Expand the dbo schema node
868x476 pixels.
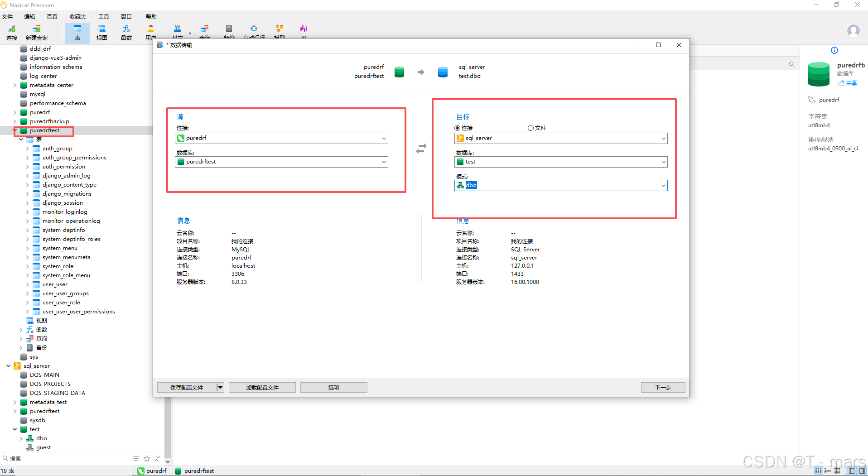(x=21, y=438)
